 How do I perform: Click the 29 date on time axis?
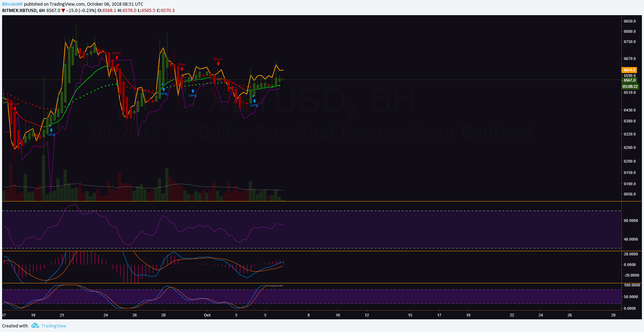(x=613, y=315)
